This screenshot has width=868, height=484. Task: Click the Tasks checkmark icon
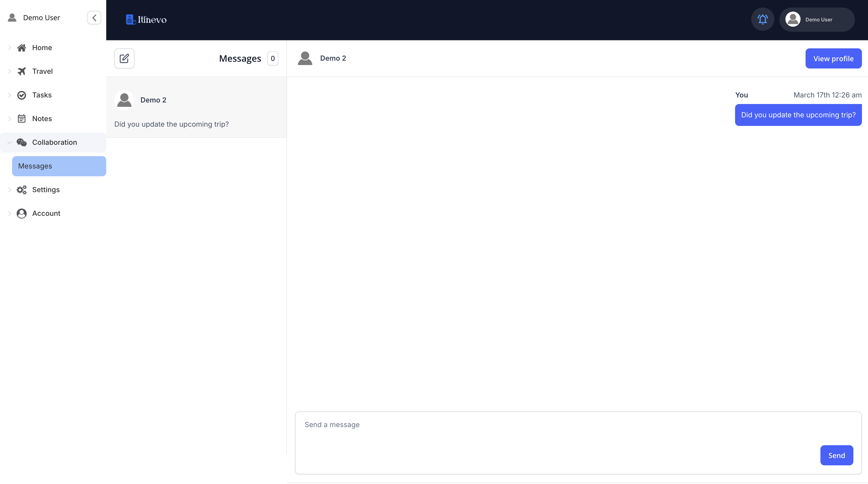[22, 95]
